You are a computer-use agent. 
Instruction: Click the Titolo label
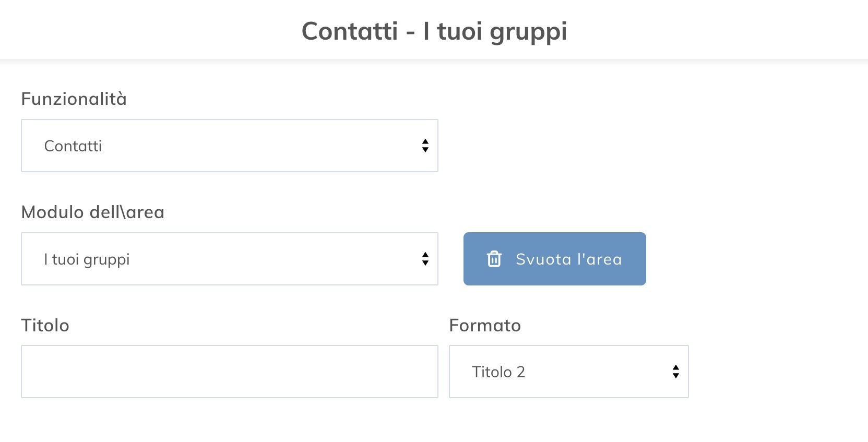(x=45, y=325)
